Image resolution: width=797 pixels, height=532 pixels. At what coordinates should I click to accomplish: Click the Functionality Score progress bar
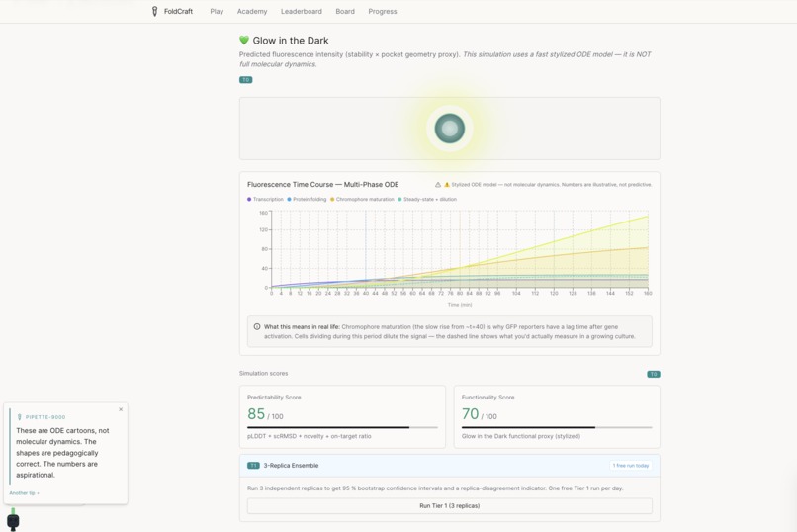pos(557,427)
